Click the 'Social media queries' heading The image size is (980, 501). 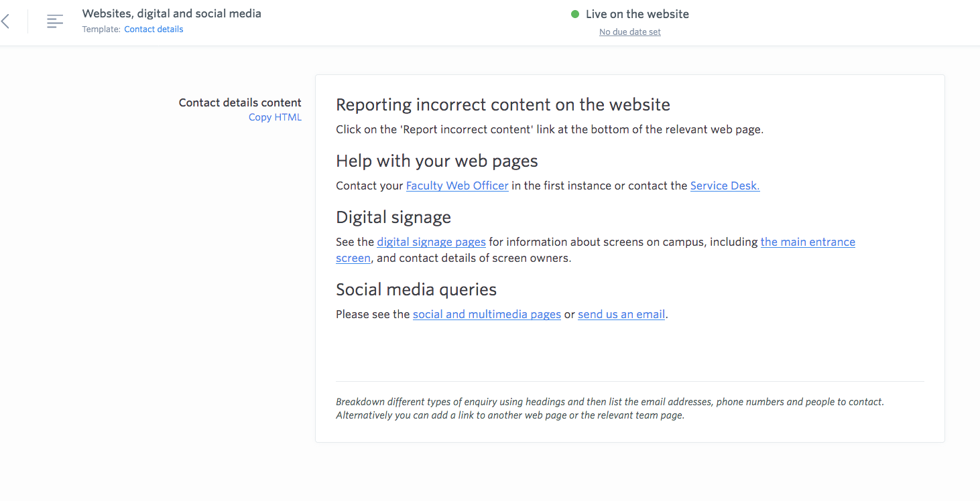[x=416, y=289]
